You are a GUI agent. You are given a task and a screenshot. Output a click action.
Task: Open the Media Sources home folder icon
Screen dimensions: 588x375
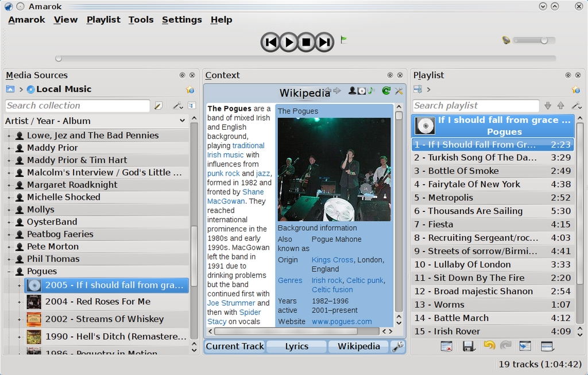[x=10, y=89]
